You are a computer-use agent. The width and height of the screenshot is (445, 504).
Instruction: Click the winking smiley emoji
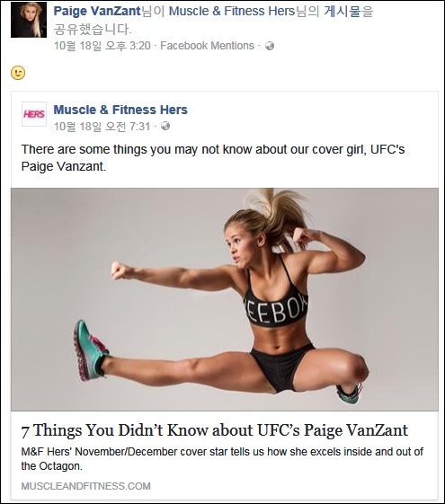[x=18, y=73]
